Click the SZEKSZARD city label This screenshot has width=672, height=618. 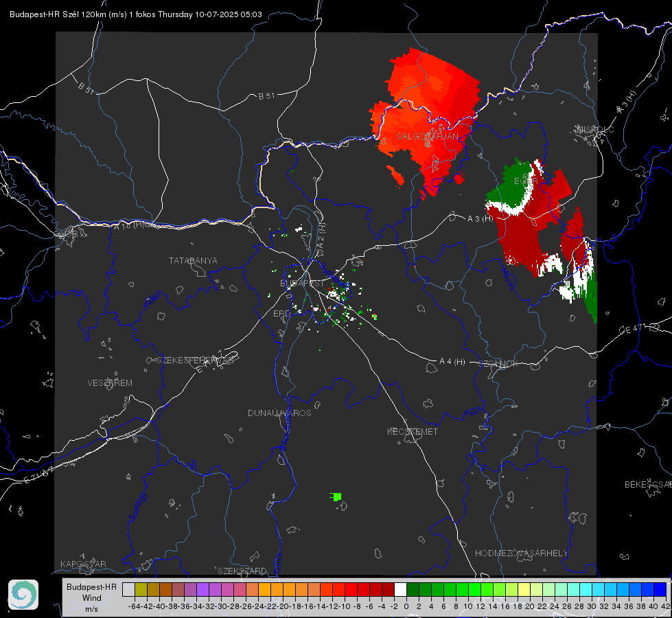pos(242,571)
